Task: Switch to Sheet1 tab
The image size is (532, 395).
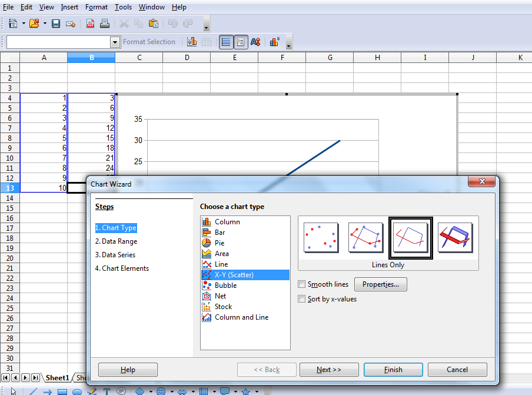Action: 58,378
